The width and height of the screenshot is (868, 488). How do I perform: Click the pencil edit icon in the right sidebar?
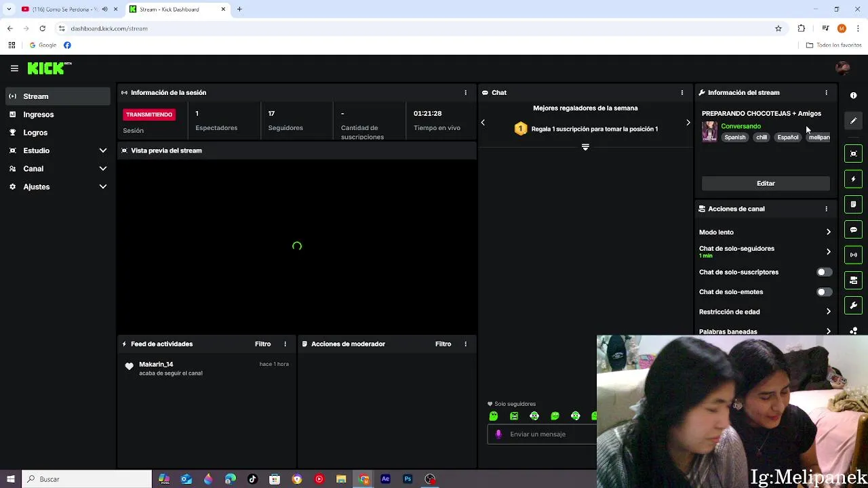tap(854, 121)
